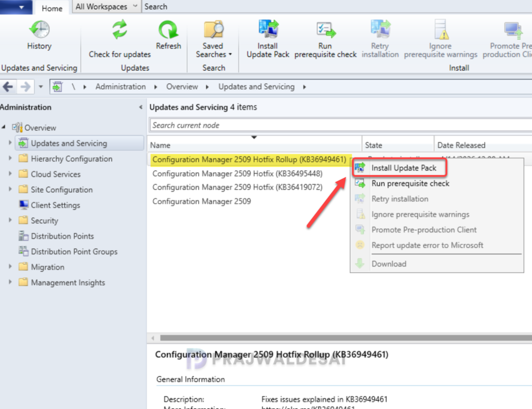This screenshot has height=409, width=532.
Task: Open the Search ribbon tab
Action: point(156,7)
